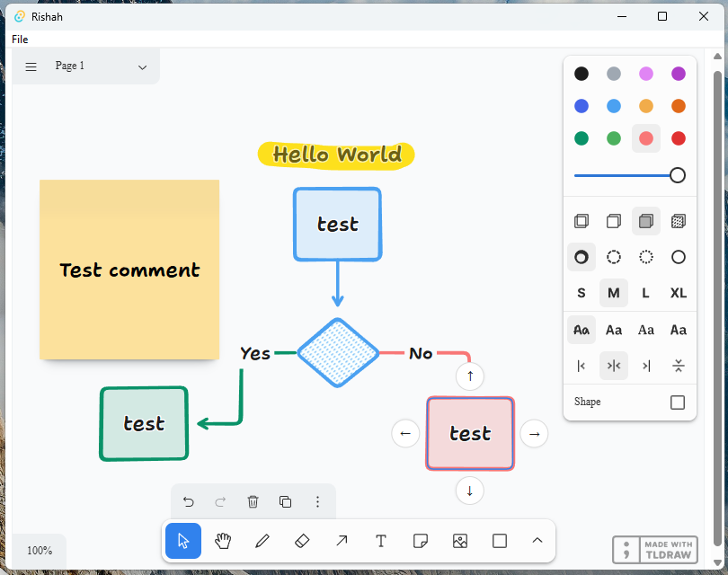Select the Text tool
Viewport: 728px width, 575px height.
(381, 541)
